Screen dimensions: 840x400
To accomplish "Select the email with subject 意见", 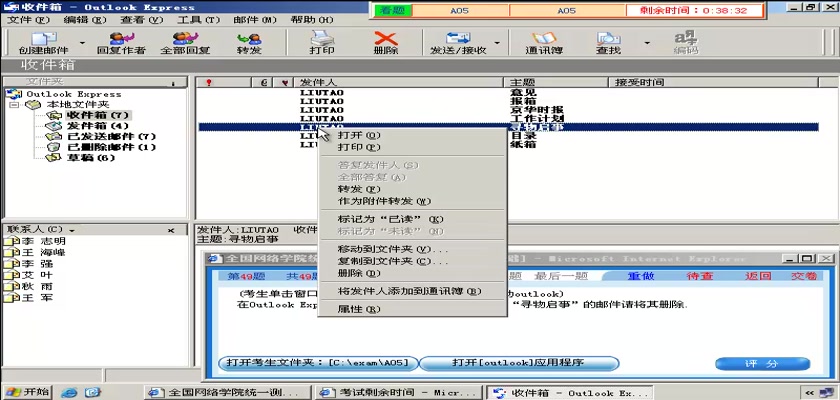I will point(508,93).
